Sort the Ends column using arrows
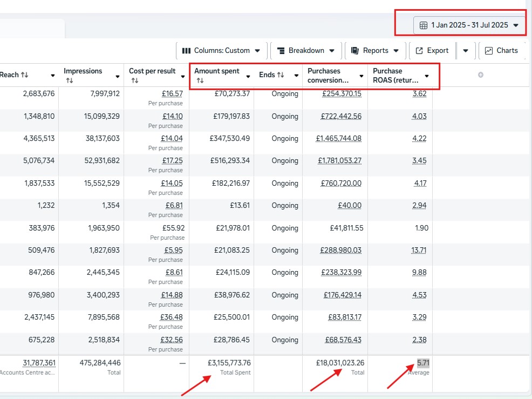 pyautogui.click(x=281, y=75)
